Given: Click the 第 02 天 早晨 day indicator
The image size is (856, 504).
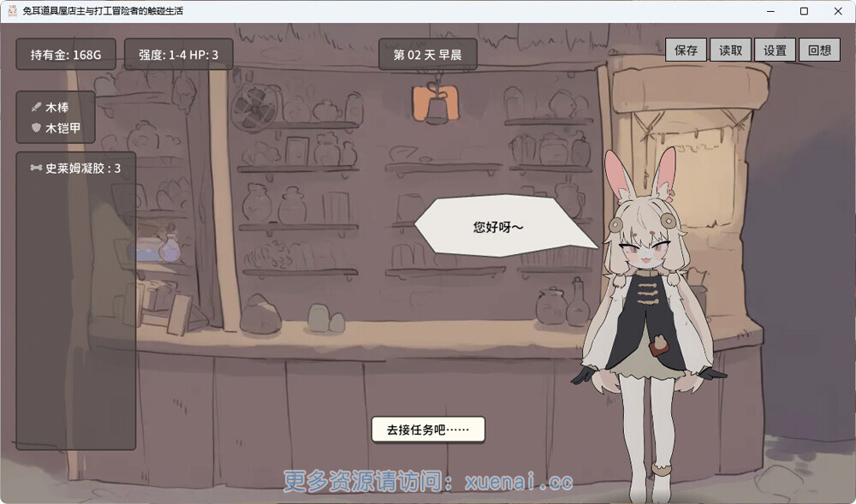Looking at the screenshot, I should (x=428, y=55).
